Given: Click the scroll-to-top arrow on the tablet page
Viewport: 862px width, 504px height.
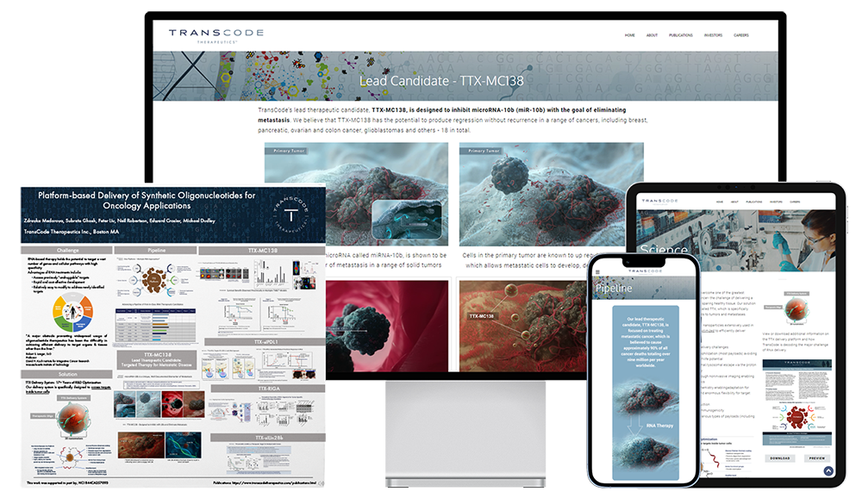Looking at the screenshot, I should click(829, 472).
